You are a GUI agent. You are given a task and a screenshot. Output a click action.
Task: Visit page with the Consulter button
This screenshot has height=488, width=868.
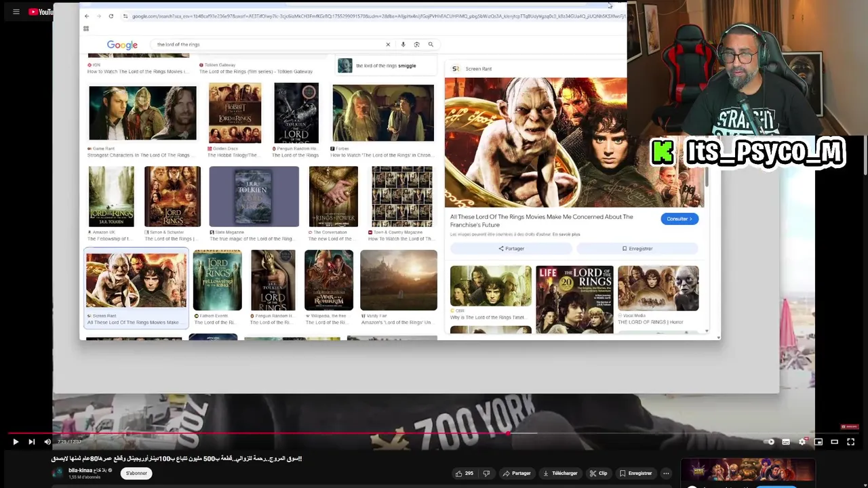(x=679, y=219)
